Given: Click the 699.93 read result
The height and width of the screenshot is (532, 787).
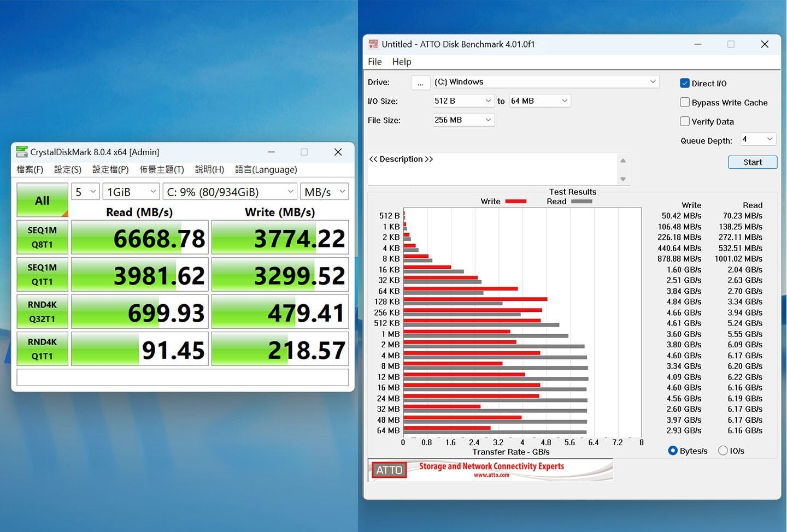Looking at the screenshot, I should tap(140, 311).
